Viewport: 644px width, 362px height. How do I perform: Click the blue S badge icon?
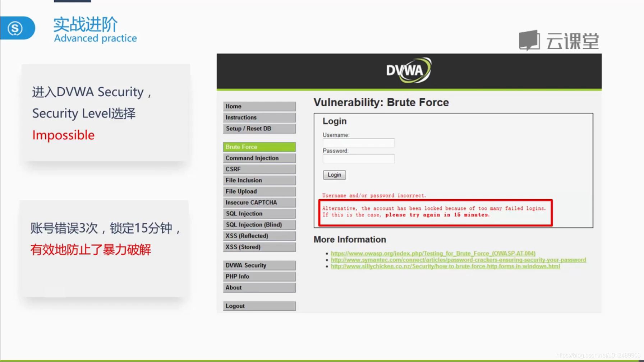click(x=15, y=28)
